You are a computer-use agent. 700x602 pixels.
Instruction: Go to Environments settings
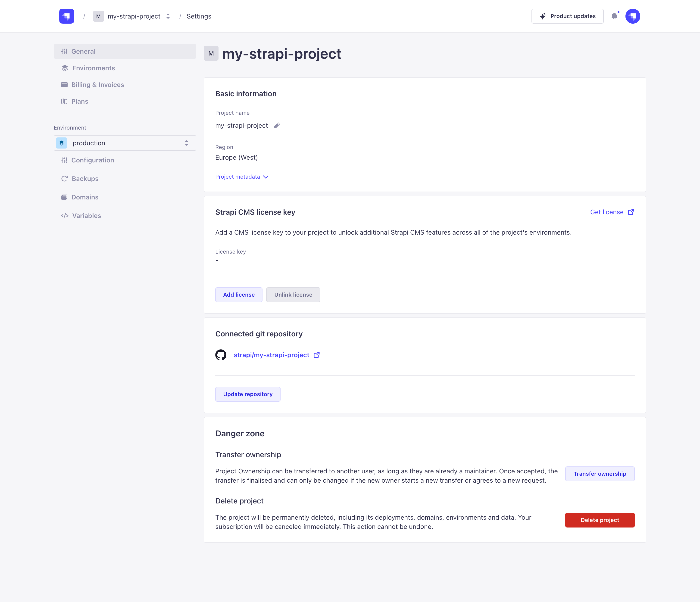tap(94, 68)
